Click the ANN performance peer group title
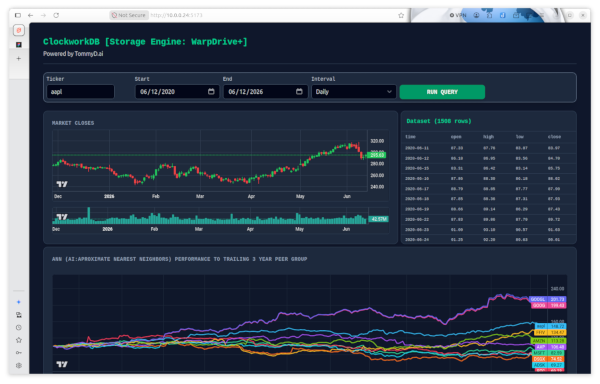 click(179, 259)
